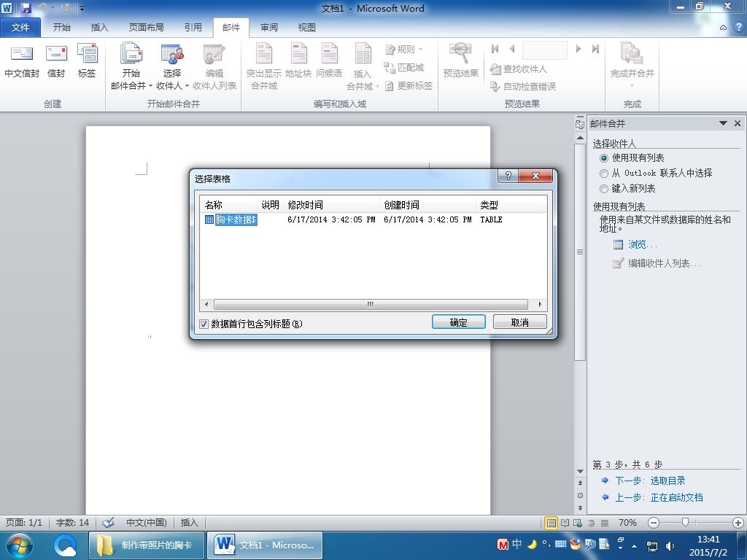The width and height of the screenshot is (747, 560).
Task: Click the 确定 button in dialog
Action: pos(458,322)
